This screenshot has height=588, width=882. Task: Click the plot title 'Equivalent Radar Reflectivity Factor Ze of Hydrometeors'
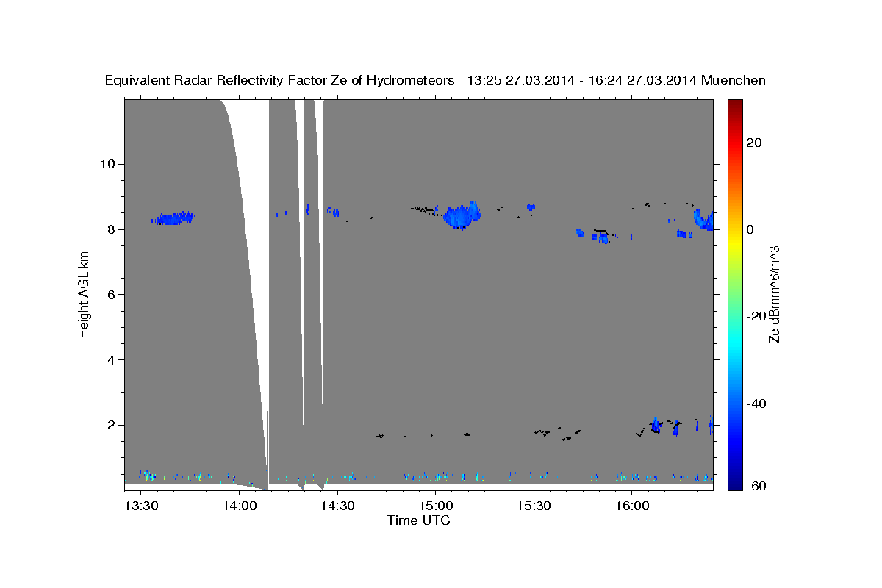point(280,80)
